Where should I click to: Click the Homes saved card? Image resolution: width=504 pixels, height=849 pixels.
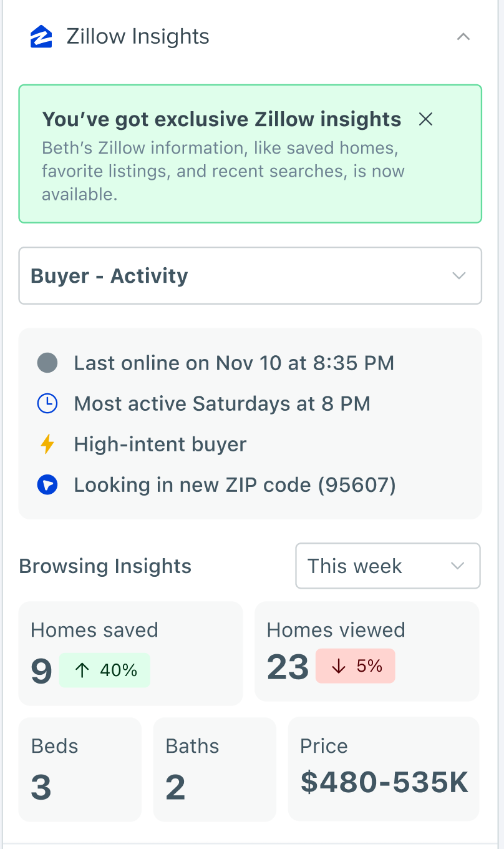pyautogui.click(x=130, y=653)
